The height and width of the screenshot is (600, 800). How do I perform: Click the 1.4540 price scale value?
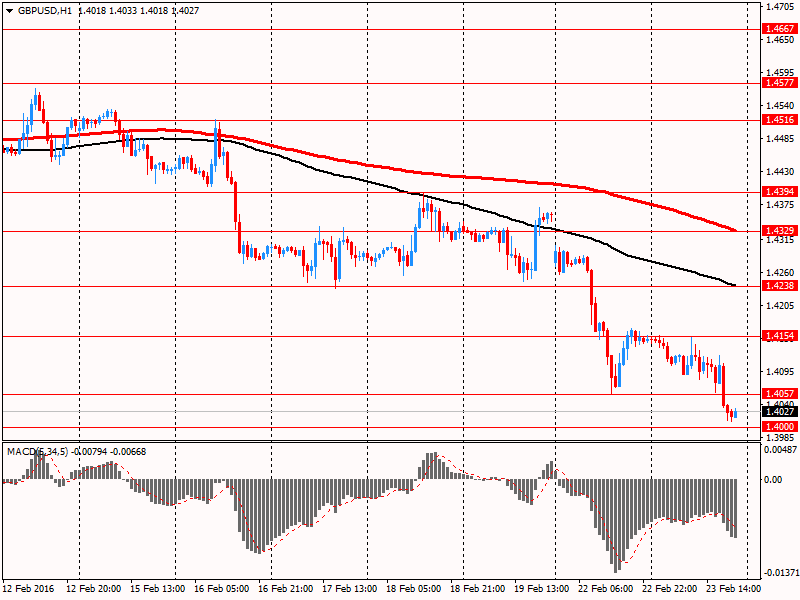pyautogui.click(x=780, y=106)
